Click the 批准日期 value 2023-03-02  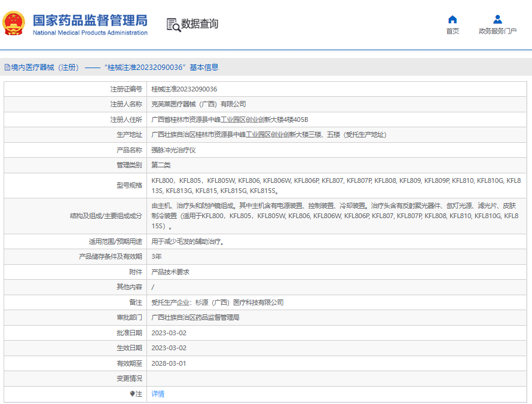[x=169, y=333]
